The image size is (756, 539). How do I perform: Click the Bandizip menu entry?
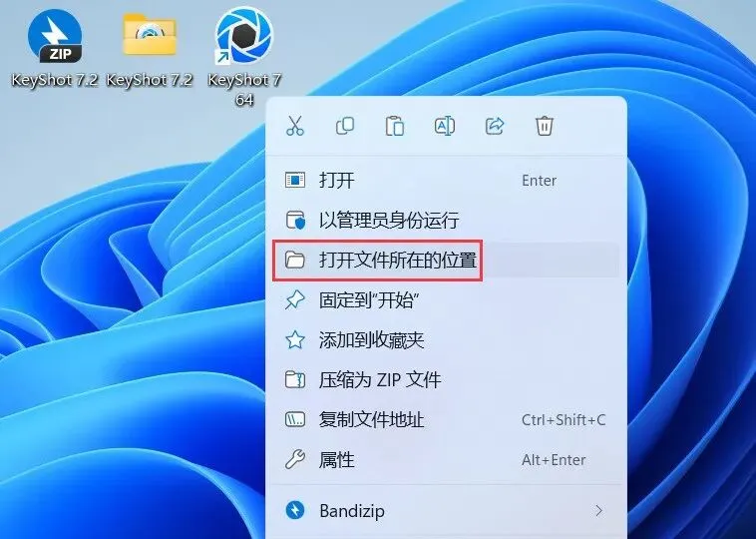[x=447, y=510]
